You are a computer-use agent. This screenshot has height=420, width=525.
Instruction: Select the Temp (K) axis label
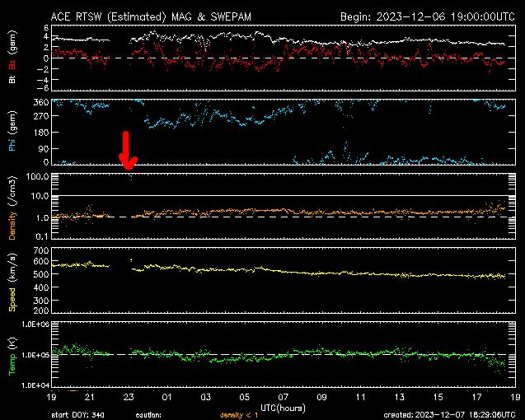[13, 354]
